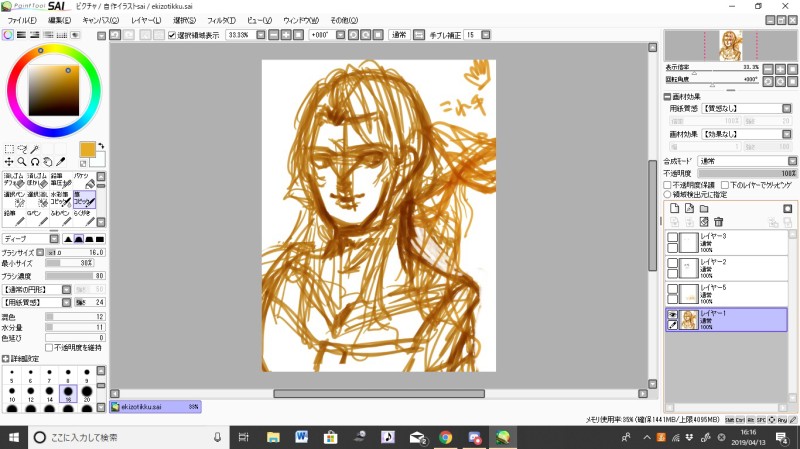
Task: Pick brush size preset 10
Action: pyautogui.click(x=12, y=392)
